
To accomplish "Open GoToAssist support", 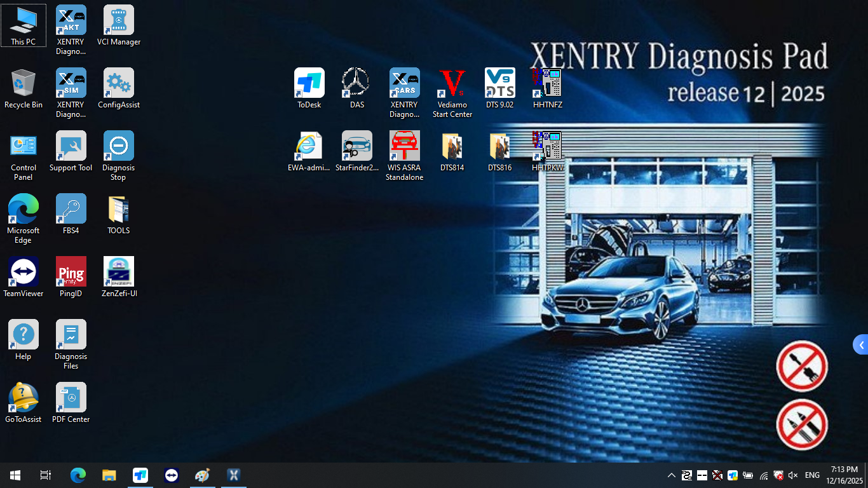I will [24, 395].
